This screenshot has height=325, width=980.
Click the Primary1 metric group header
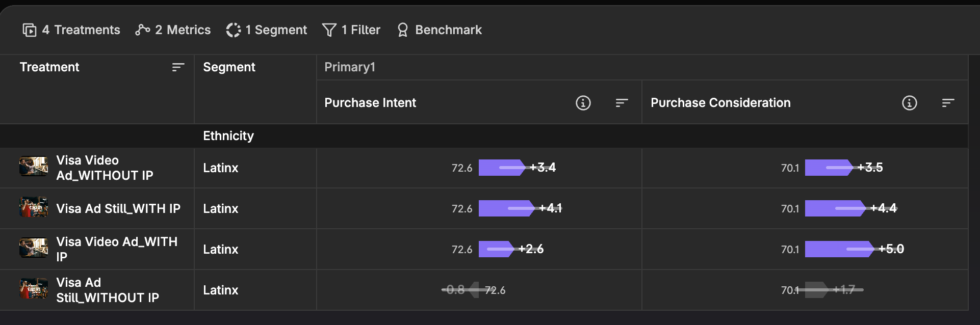coord(350,67)
